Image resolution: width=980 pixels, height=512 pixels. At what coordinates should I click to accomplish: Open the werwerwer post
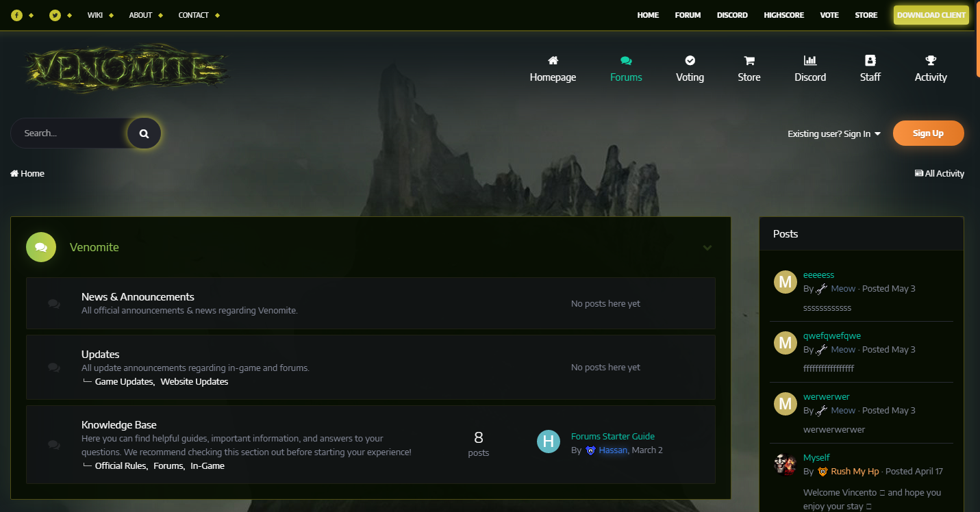tap(827, 397)
